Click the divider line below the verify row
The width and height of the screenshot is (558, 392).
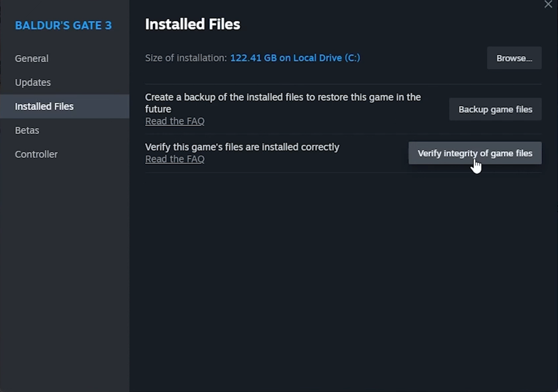point(343,173)
